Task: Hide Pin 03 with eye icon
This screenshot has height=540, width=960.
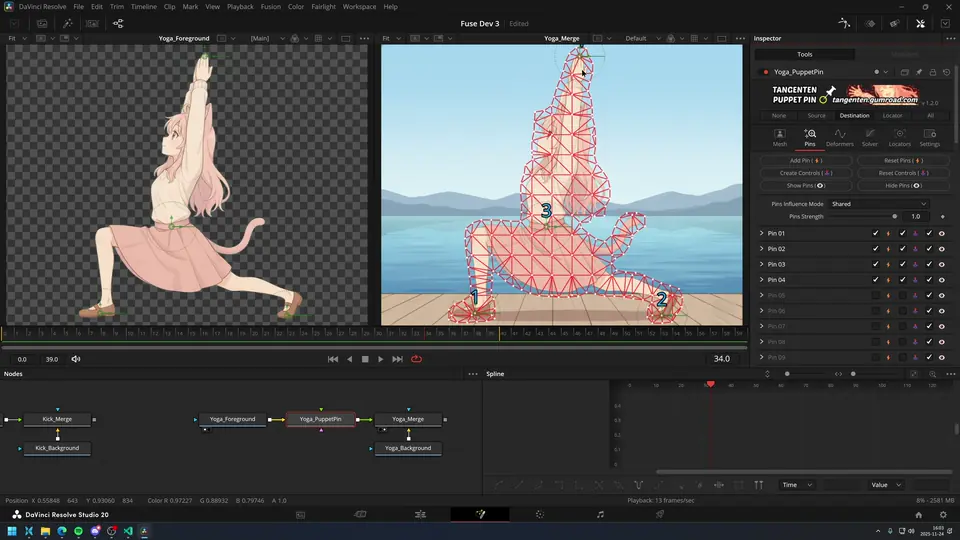Action: click(x=942, y=264)
